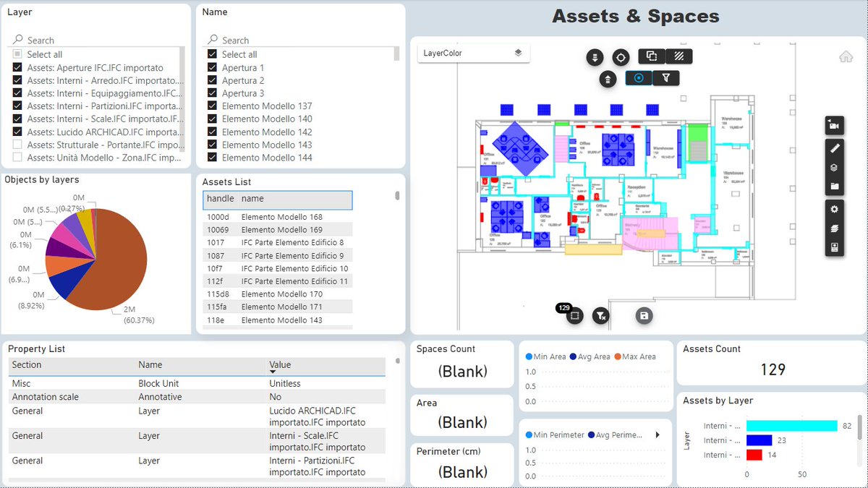Viewport: 868px width, 488px height.
Task: Uncheck Apertura 3 in Name slicer
Action: coord(212,93)
